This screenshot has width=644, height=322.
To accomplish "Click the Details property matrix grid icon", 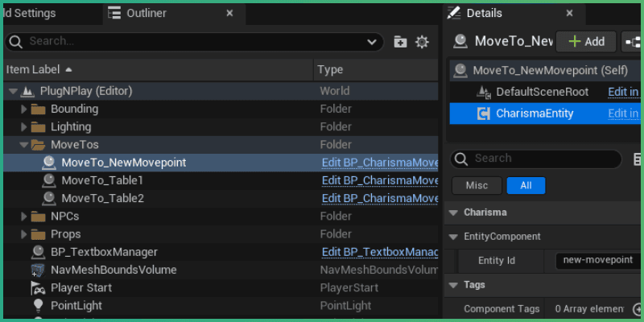I will click(638, 159).
